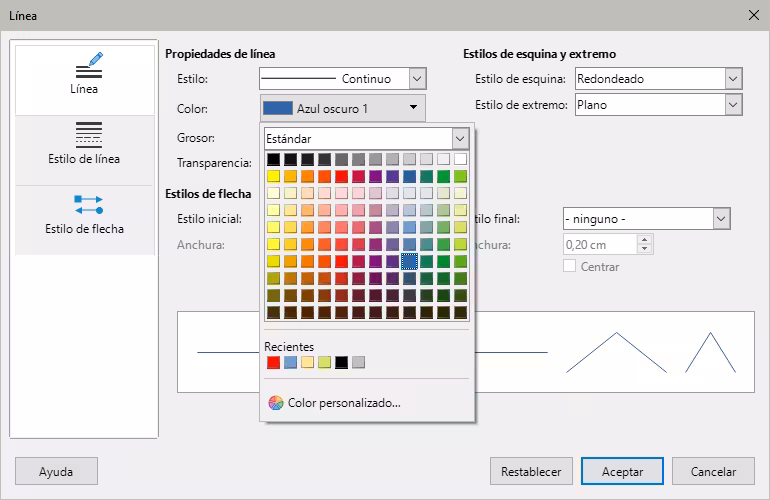
Task: Click the Cancelar button
Action: click(x=713, y=472)
